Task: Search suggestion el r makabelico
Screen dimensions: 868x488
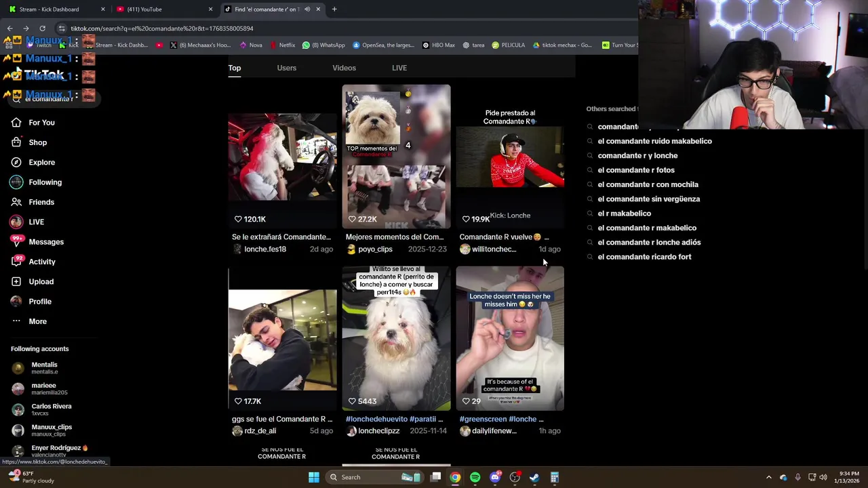Action: (x=624, y=213)
